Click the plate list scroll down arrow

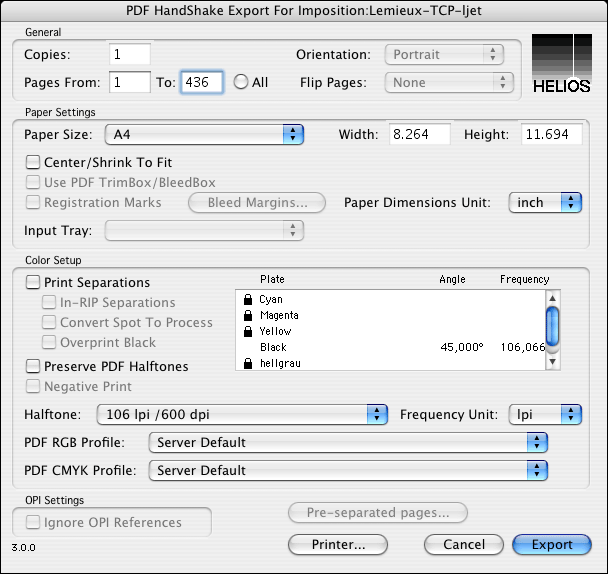[553, 361]
